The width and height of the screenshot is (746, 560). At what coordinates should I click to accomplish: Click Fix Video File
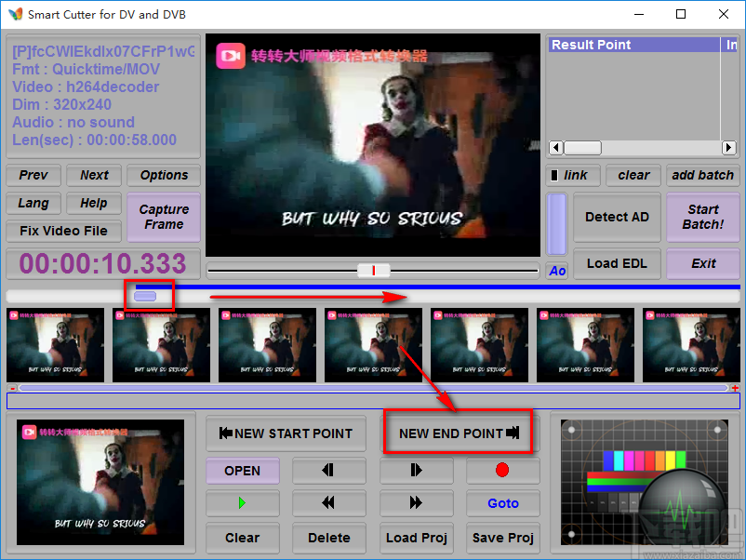tap(64, 231)
